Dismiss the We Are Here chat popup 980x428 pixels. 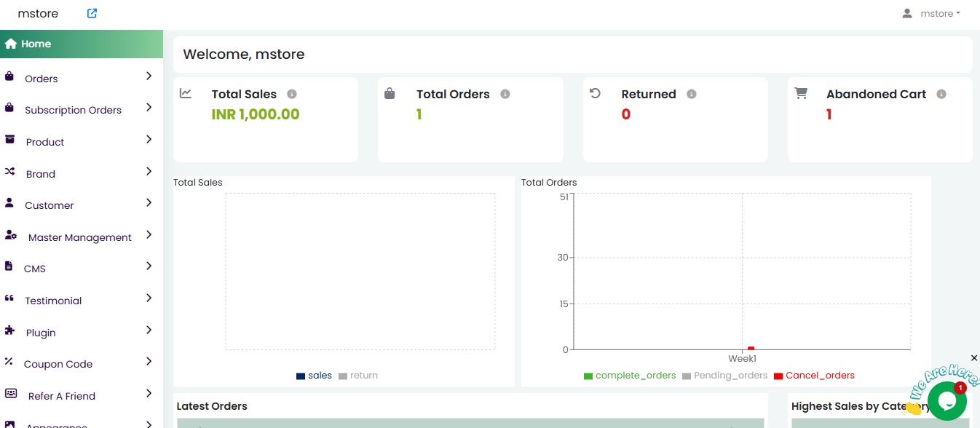pyautogui.click(x=974, y=357)
